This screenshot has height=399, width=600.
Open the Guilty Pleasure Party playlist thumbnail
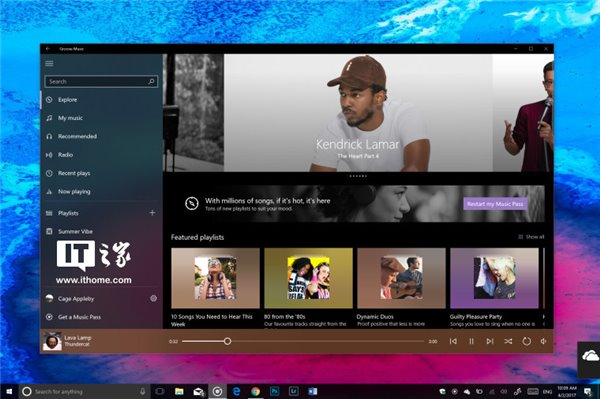(x=494, y=278)
